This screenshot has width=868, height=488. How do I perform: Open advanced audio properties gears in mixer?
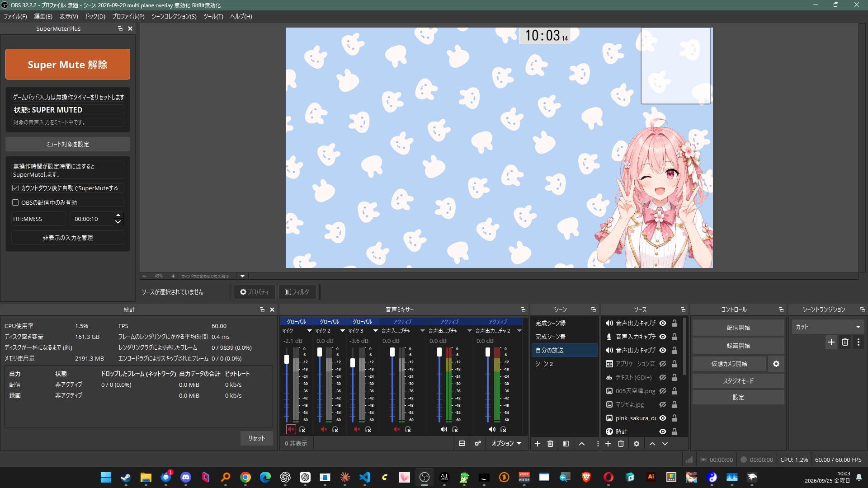coord(478,444)
